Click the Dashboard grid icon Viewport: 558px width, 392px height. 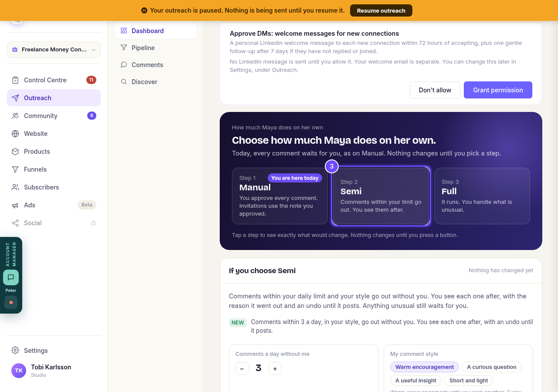124,31
